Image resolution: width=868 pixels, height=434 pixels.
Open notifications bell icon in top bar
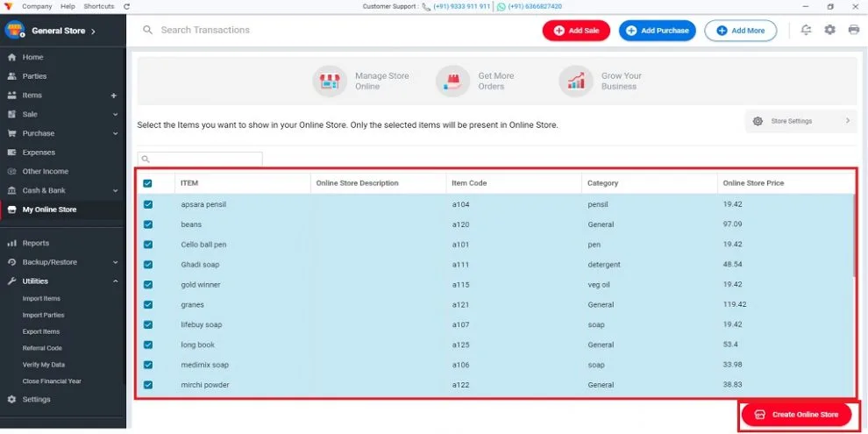point(806,30)
